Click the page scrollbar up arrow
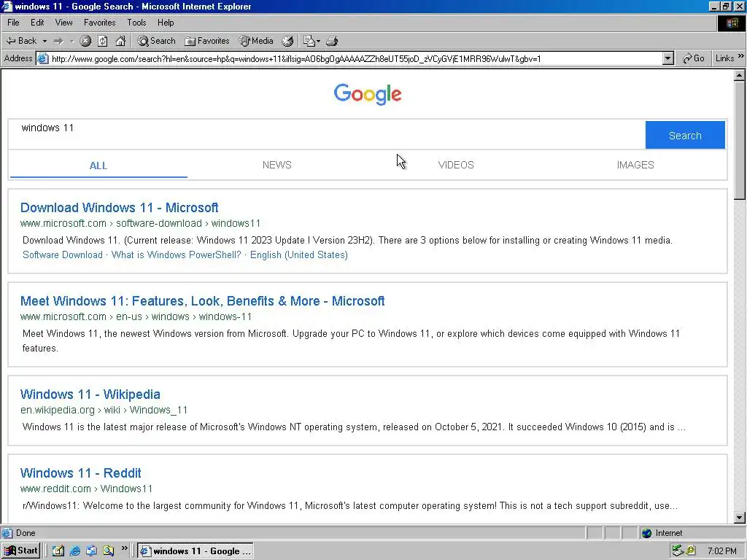Screen dimensions: 747x560 740,75
